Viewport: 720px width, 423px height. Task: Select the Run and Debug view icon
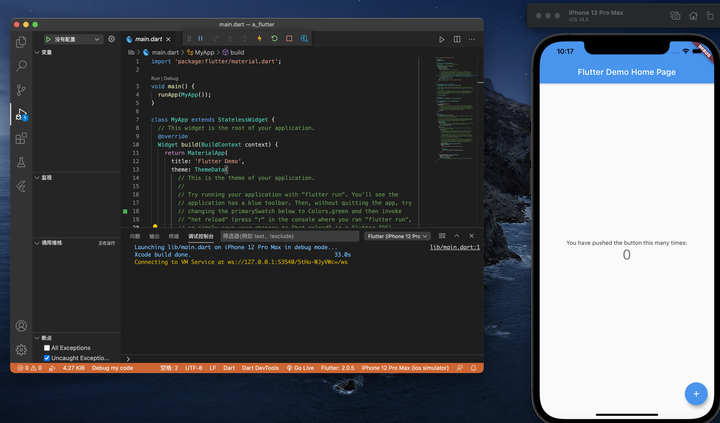(x=21, y=114)
